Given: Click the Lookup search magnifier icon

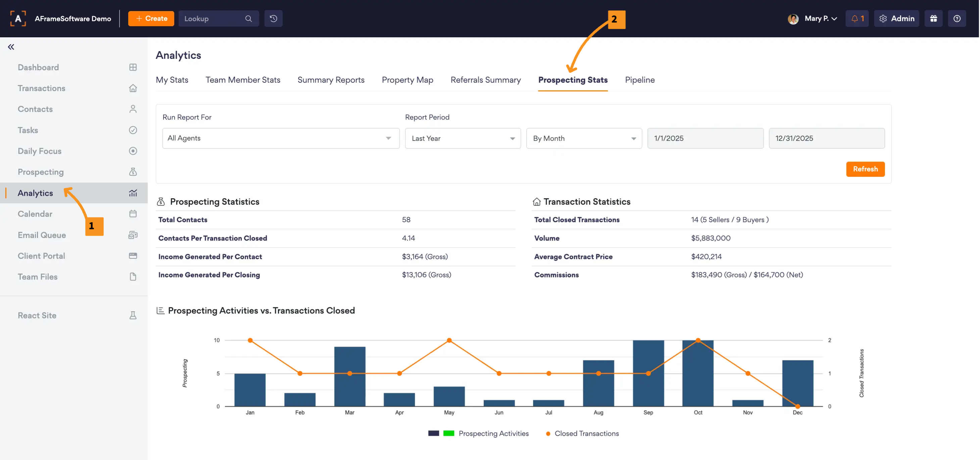Looking at the screenshot, I should tap(248, 19).
